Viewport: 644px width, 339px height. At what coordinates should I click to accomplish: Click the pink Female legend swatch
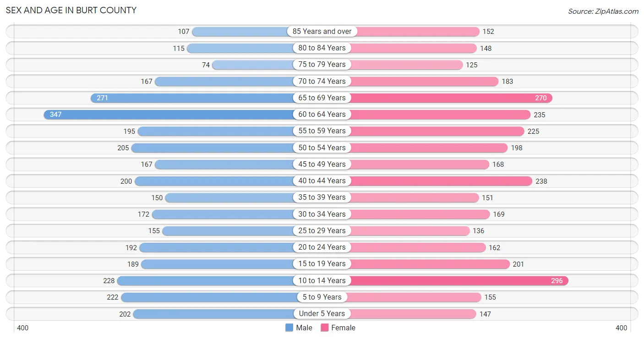[x=325, y=328]
